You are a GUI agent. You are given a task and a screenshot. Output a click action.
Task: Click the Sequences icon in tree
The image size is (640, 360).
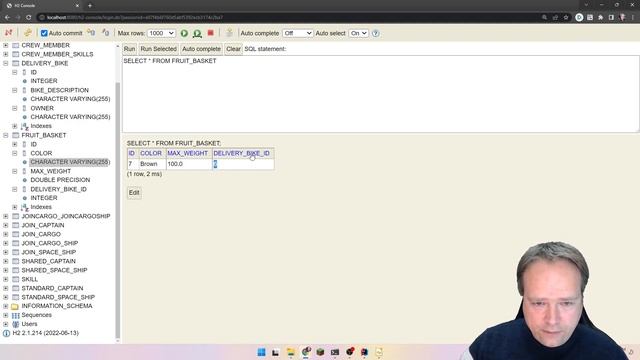pyautogui.click(x=16, y=315)
